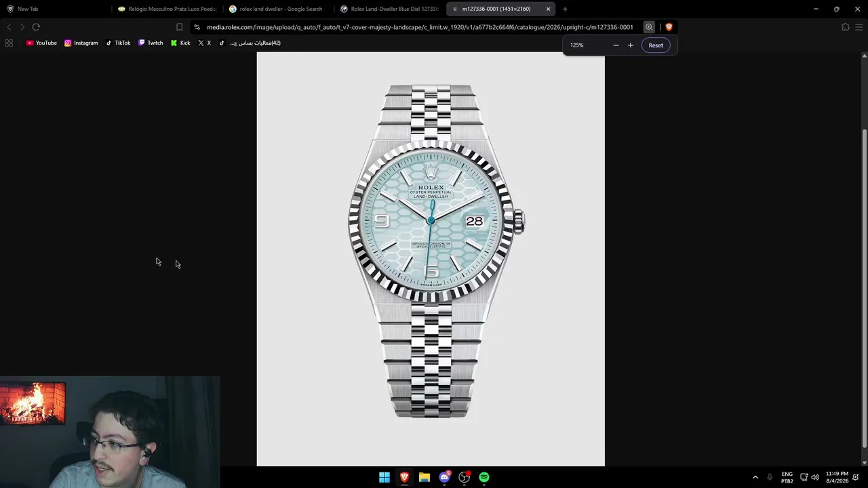Decrease zoom level with minus button
This screenshot has width=868, height=488.
click(x=616, y=45)
